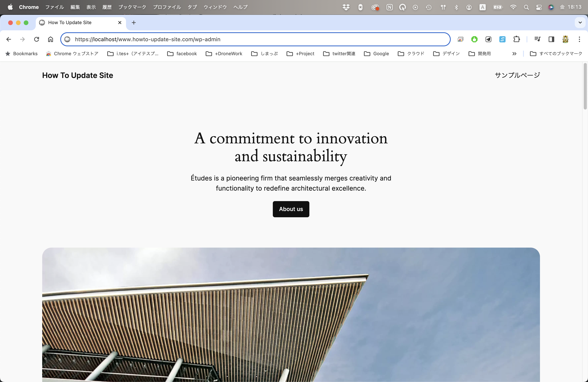Close the How To Update Site tab
This screenshot has width=588, height=382.
pyautogui.click(x=120, y=23)
